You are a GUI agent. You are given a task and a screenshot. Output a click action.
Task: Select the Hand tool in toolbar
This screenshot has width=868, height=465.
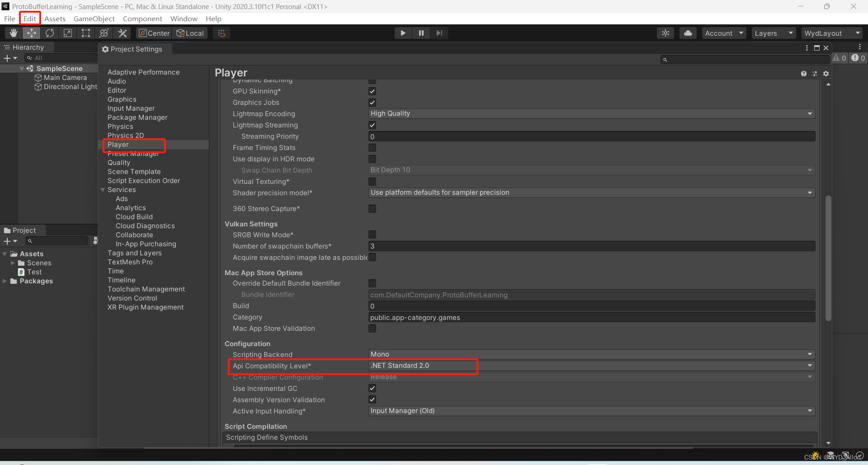click(14, 33)
